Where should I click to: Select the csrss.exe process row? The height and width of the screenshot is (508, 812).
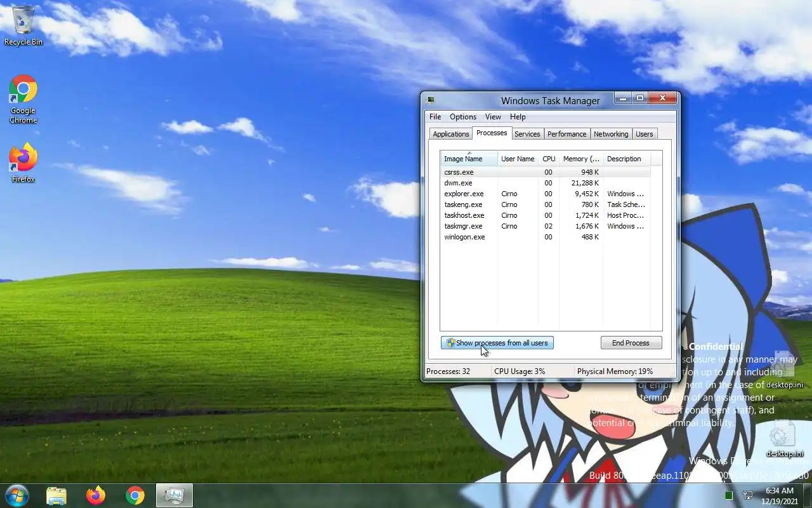pyautogui.click(x=546, y=172)
